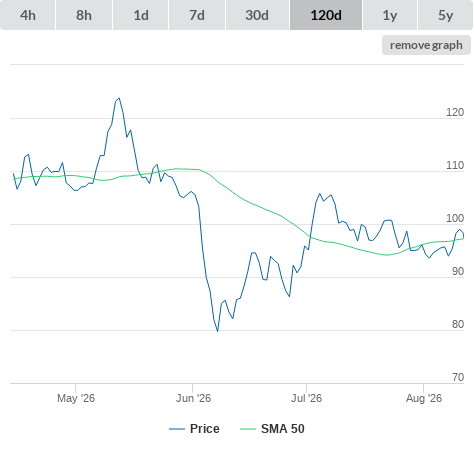Select the active 120d tab

click(x=326, y=15)
